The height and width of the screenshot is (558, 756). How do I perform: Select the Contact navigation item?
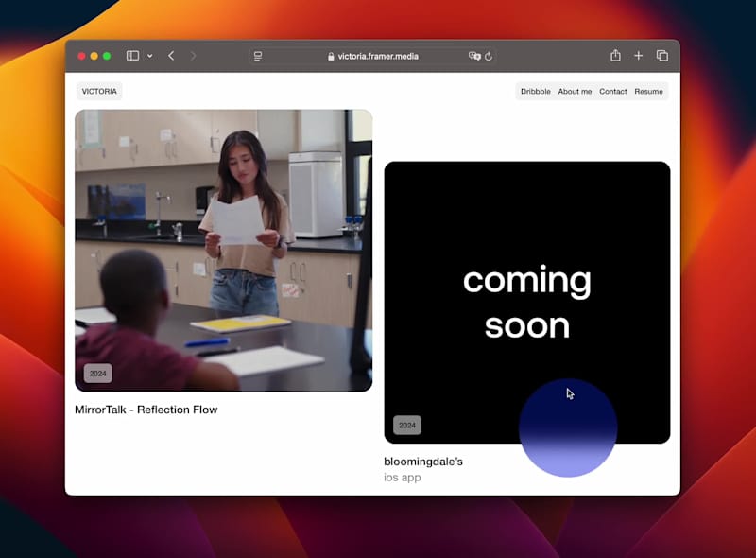tap(612, 91)
